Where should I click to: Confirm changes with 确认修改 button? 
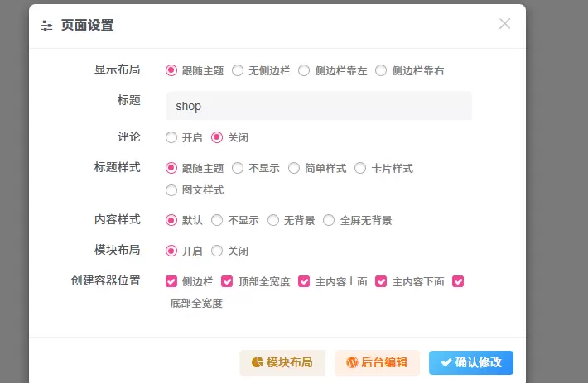[471, 362]
